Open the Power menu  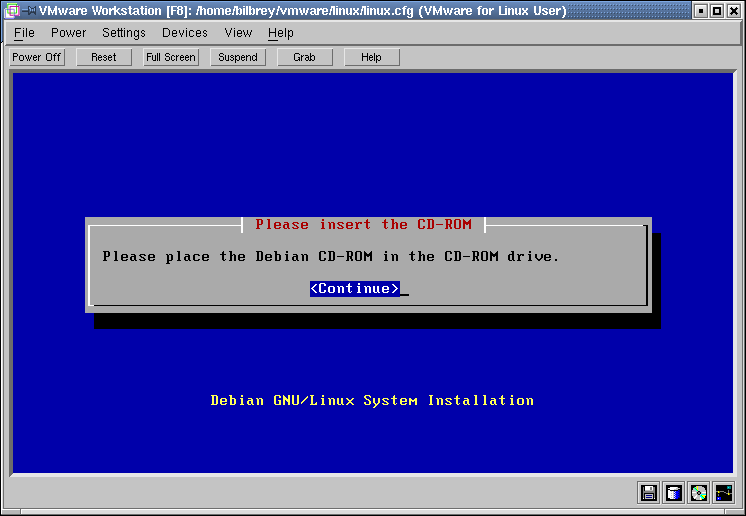(x=69, y=33)
